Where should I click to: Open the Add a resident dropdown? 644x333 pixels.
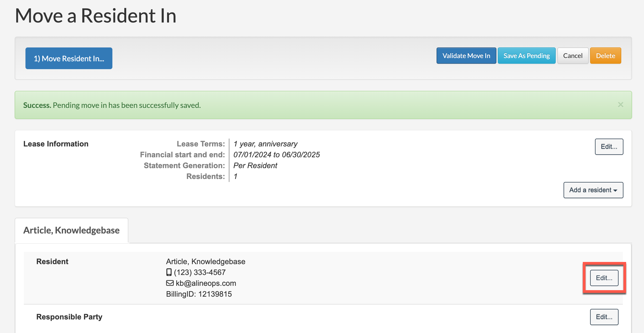coord(593,190)
